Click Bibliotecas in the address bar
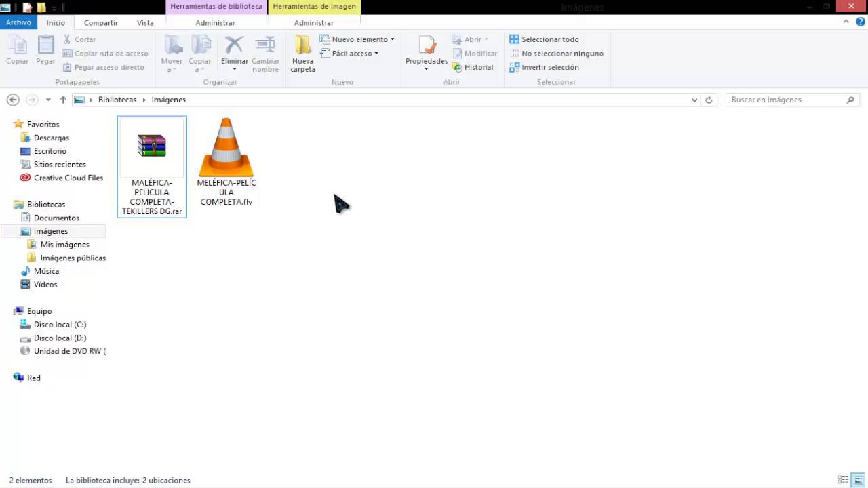This screenshot has width=868, height=488. click(117, 100)
